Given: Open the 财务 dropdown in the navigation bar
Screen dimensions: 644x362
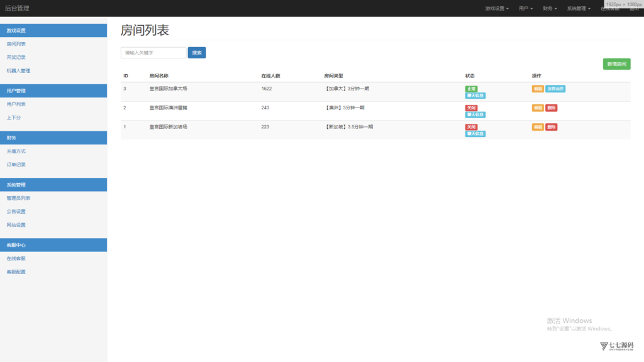Looking at the screenshot, I should (548, 8).
